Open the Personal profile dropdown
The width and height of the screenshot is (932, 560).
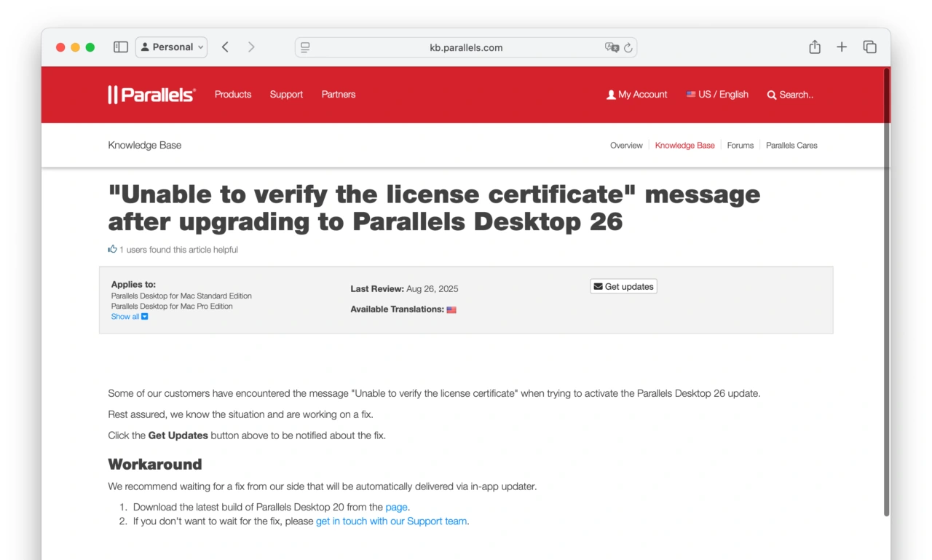coord(171,47)
